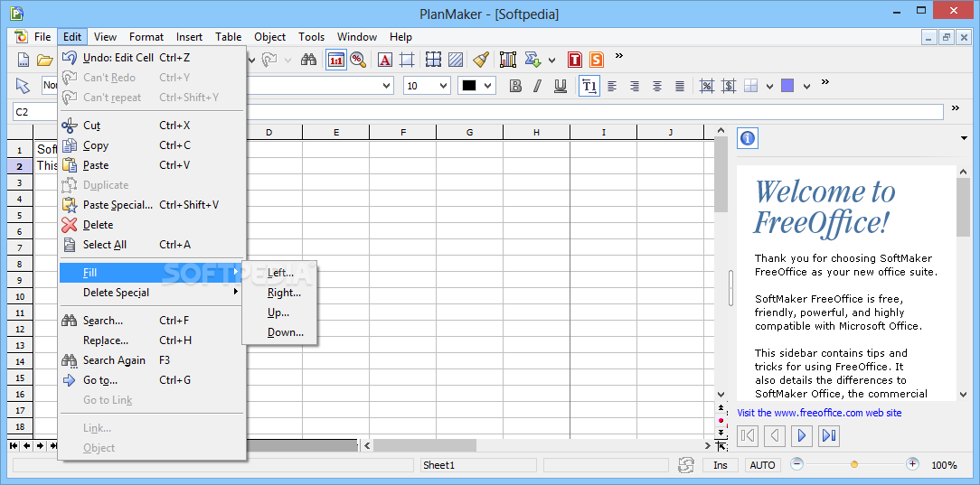Click the recalculate refresh icon in status bar
Screen dimensions: 980x485
pyautogui.click(x=685, y=465)
